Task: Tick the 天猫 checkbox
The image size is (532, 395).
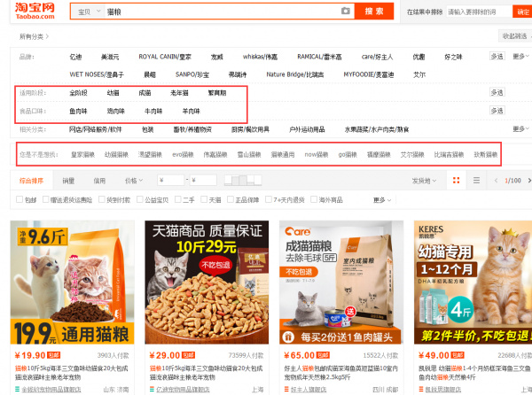Action: click(204, 199)
